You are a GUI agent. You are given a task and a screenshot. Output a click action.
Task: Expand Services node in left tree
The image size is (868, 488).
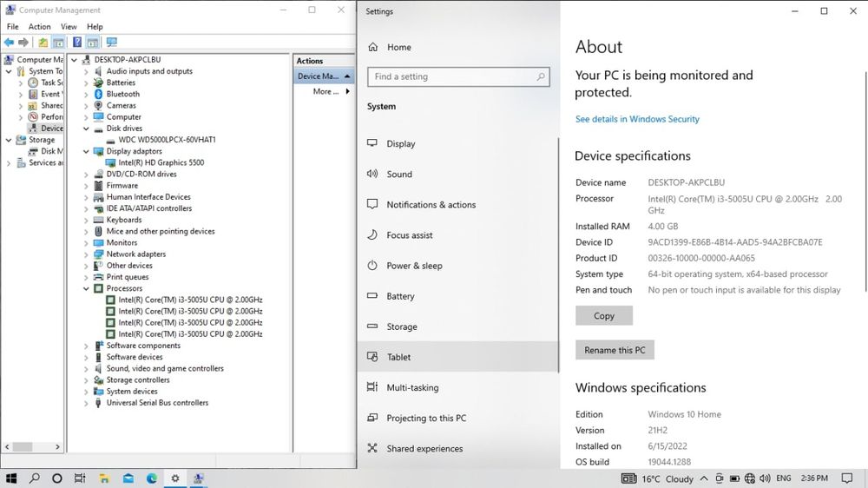coord(9,163)
